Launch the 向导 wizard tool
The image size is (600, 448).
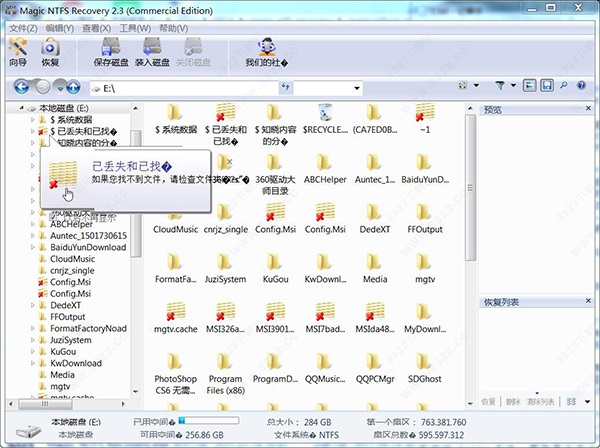18,52
